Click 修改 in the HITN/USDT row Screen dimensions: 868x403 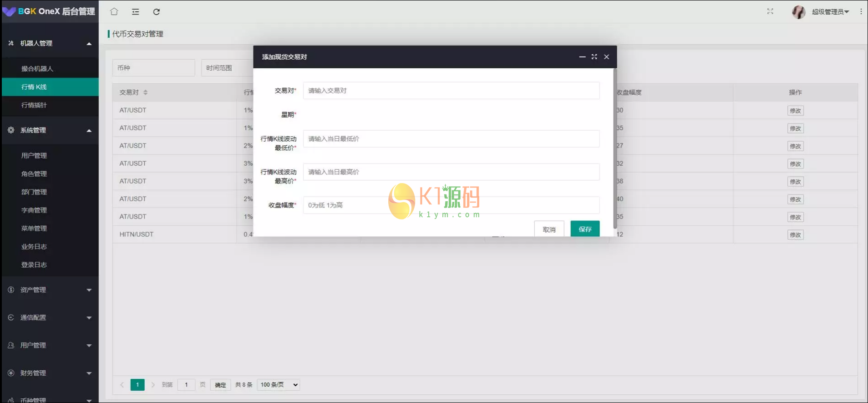pyautogui.click(x=796, y=235)
